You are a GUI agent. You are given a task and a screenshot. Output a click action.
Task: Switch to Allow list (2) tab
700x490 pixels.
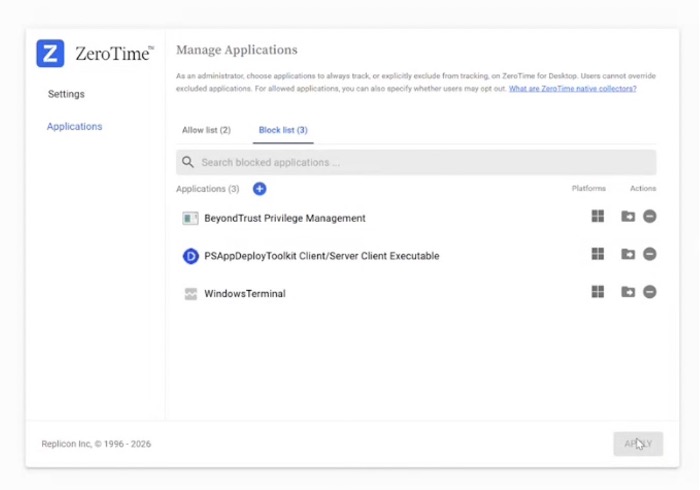(x=206, y=130)
